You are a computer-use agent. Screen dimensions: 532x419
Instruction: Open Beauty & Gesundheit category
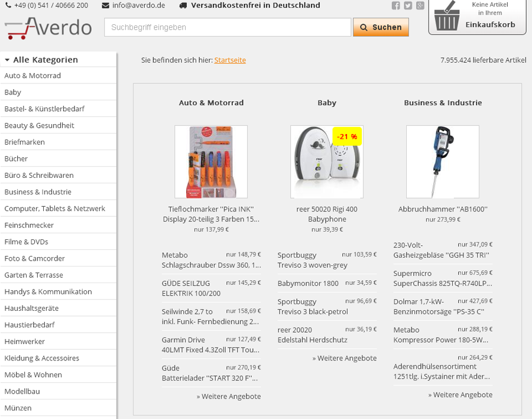coord(59,125)
